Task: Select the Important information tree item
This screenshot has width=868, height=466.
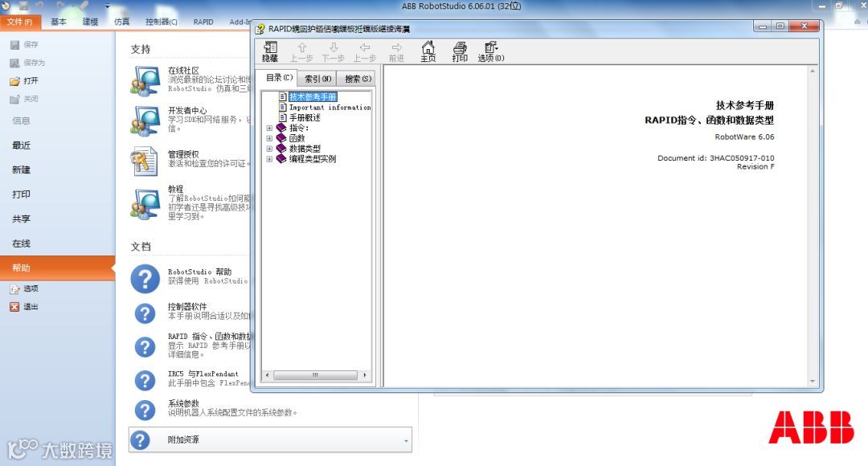Action: (330, 108)
